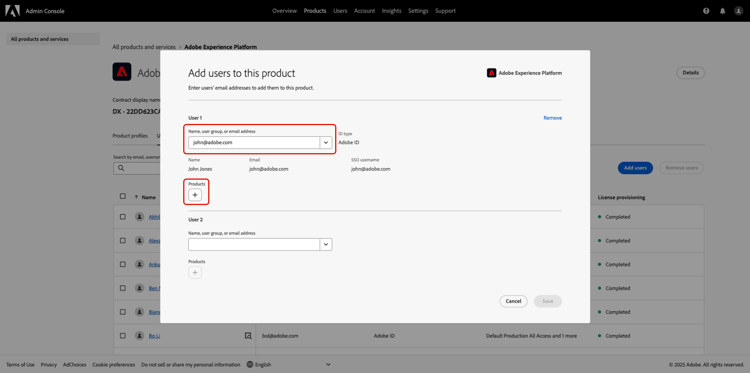Click the Adobe Experience Platform product logo on page
Screen dimensions: 750x373
(x=122, y=72)
